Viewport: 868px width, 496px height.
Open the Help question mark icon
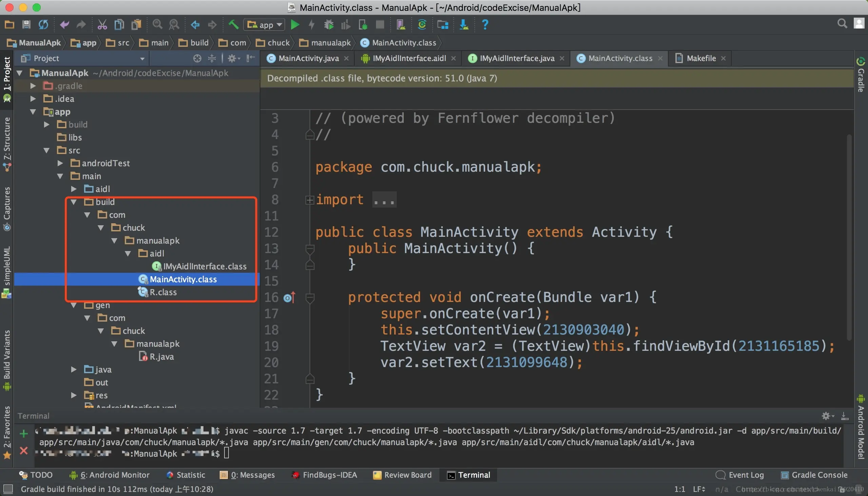click(x=485, y=24)
